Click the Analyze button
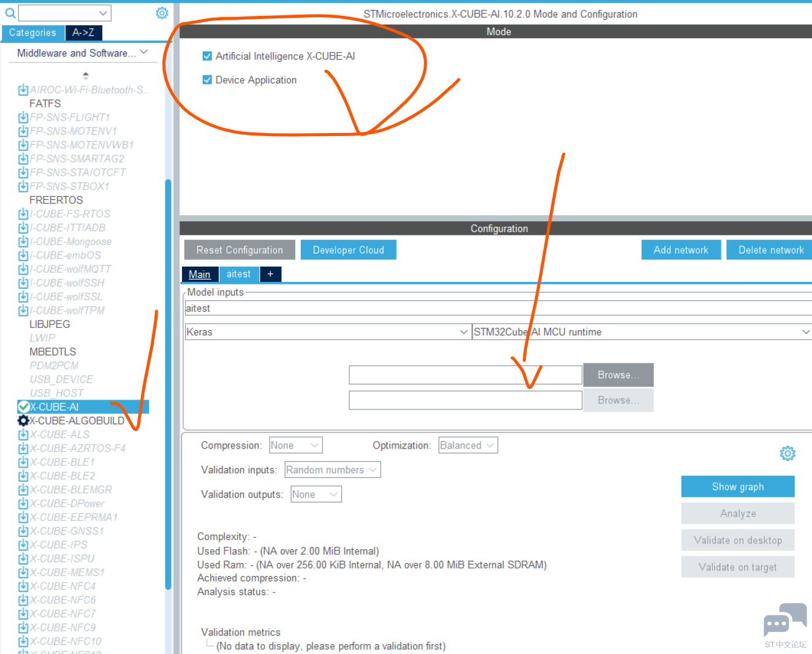Viewport: 812px width, 654px height. 738,514
